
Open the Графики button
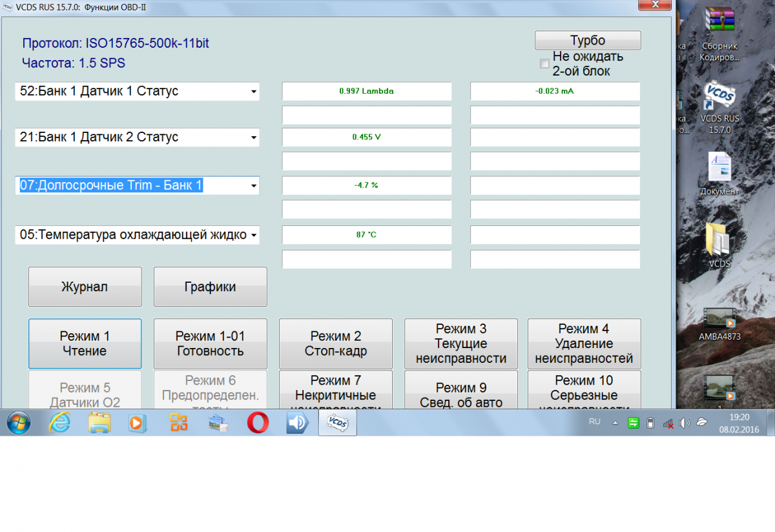[210, 287]
